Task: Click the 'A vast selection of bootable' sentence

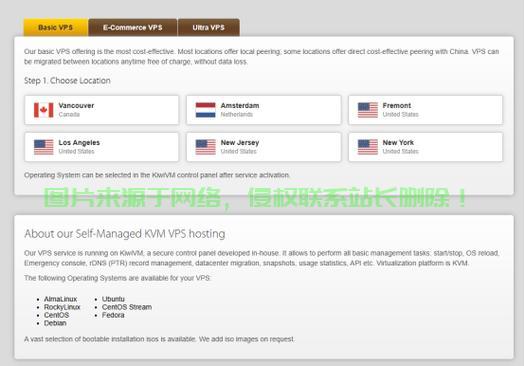Action: click(159, 339)
